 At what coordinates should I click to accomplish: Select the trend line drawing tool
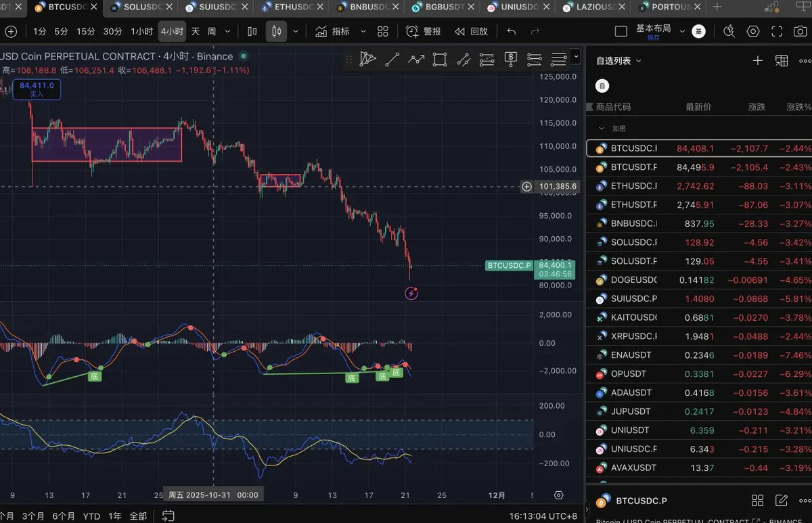(392, 60)
